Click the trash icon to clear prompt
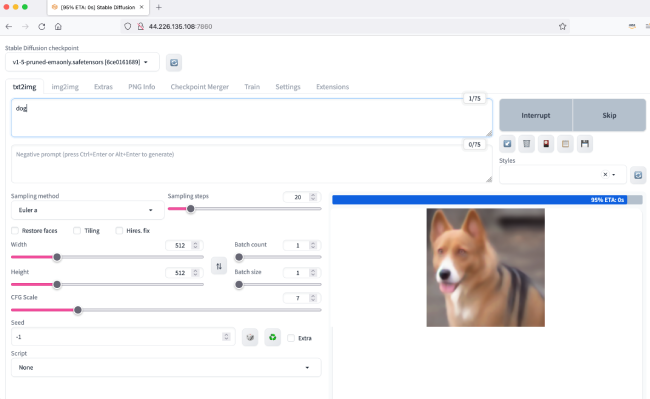Screen dimensions: 650x399 pos(526,144)
